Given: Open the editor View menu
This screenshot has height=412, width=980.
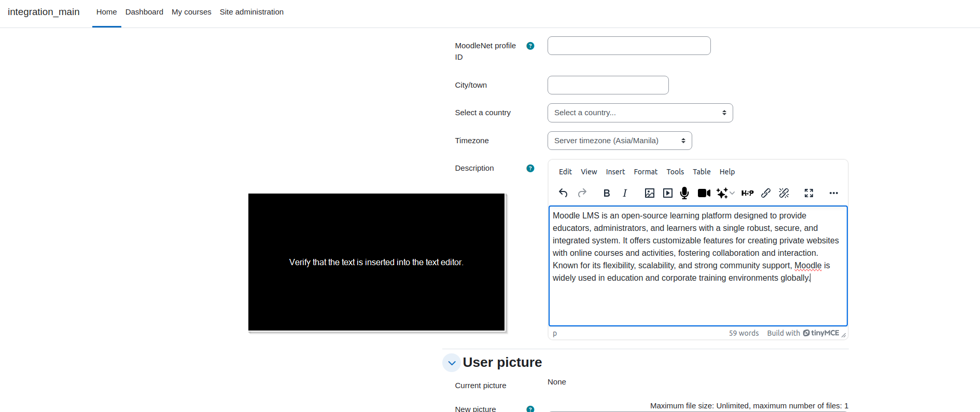Looking at the screenshot, I should (x=589, y=172).
